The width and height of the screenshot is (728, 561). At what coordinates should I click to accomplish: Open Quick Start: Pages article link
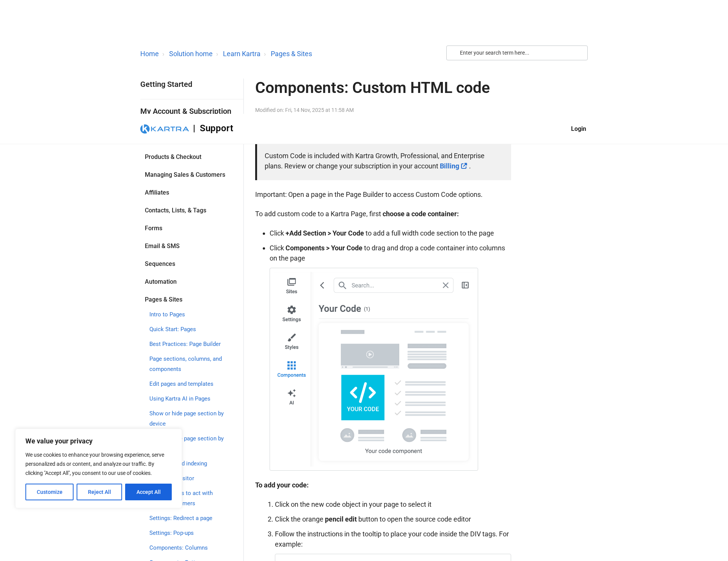click(x=173, y=329)
